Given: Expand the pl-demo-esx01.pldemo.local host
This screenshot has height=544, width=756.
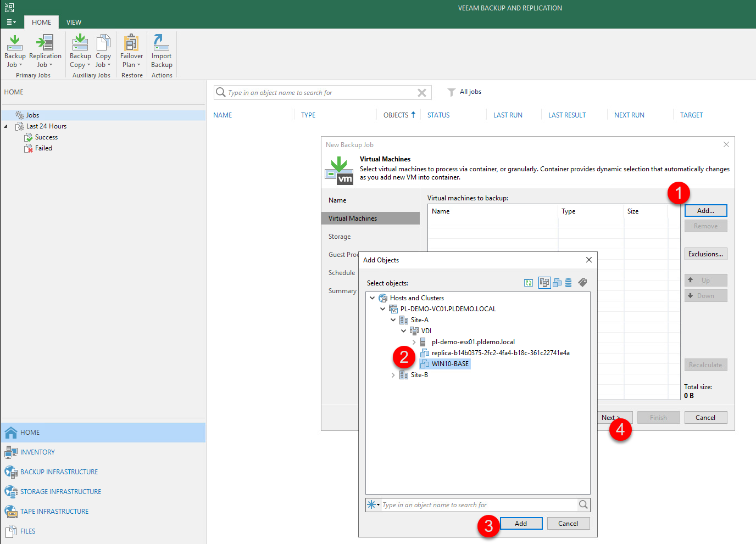Looking at the screenshot, I should point(414,342).
